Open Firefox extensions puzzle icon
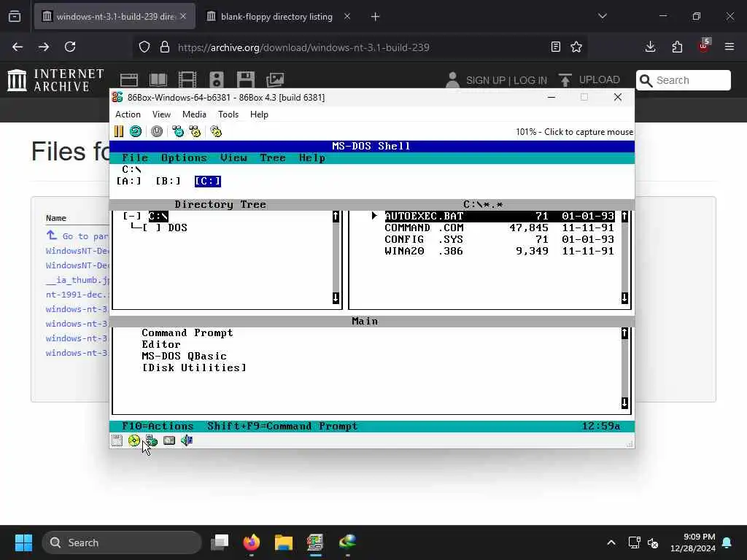The height and width of the screenshot is (560, 747). (677, 47)
